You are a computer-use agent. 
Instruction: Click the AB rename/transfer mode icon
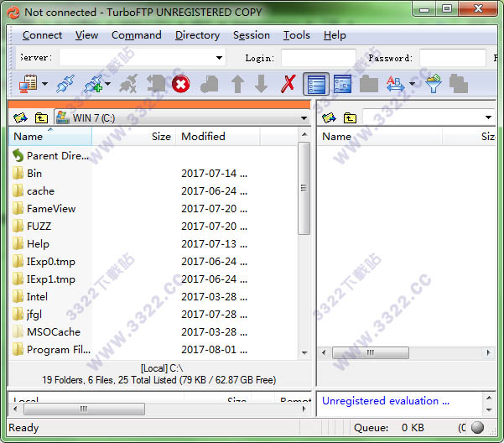pos(395,84)
